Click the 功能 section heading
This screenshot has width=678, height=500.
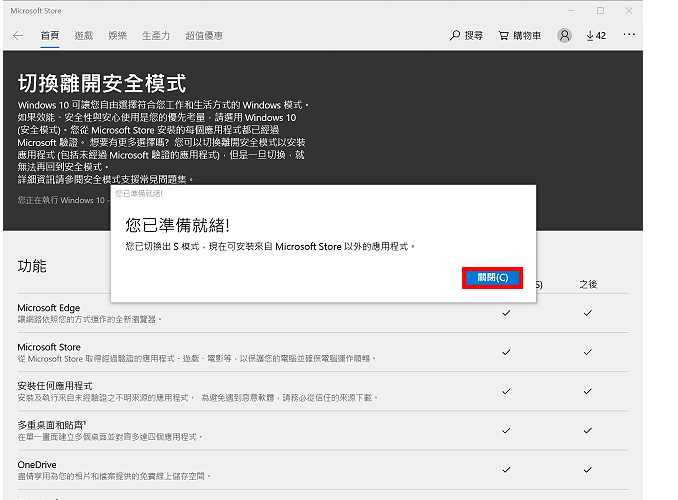[x=32, y=266]
